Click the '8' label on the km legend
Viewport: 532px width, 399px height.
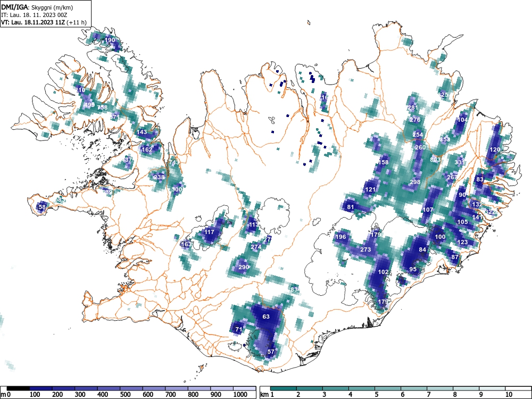tap(455, 395)
